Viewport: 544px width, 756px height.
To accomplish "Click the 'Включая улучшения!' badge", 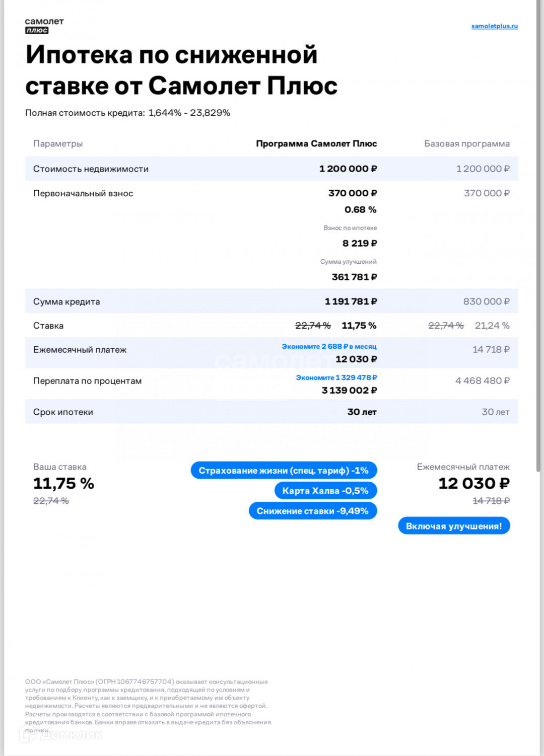I will [454, 526].
